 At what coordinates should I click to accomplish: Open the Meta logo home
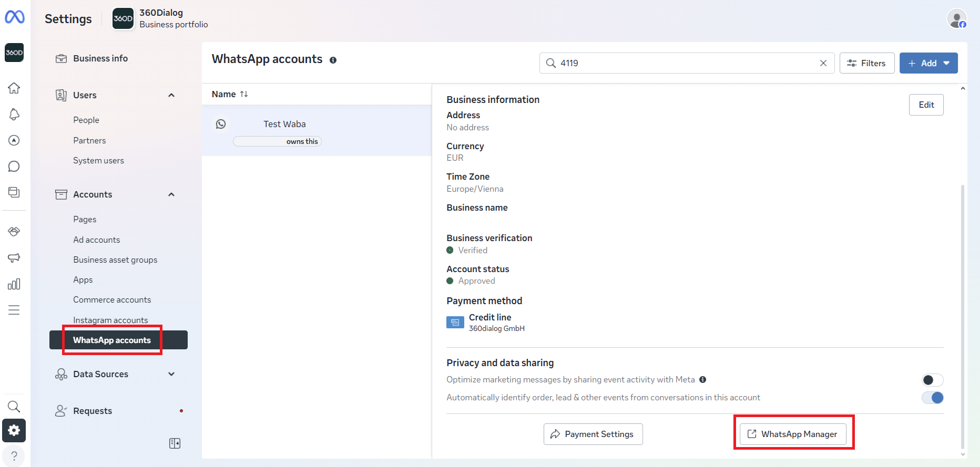pos(15,17)
